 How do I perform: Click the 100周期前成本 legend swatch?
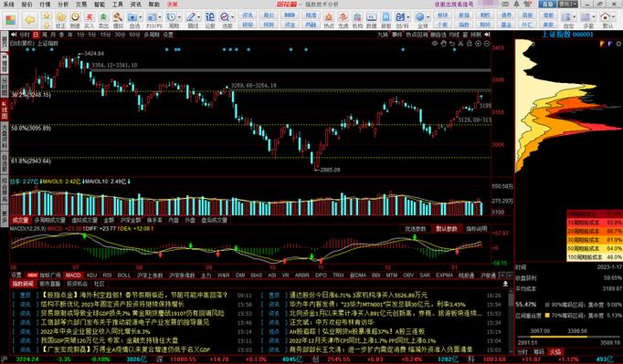click(x=595, y=257)
